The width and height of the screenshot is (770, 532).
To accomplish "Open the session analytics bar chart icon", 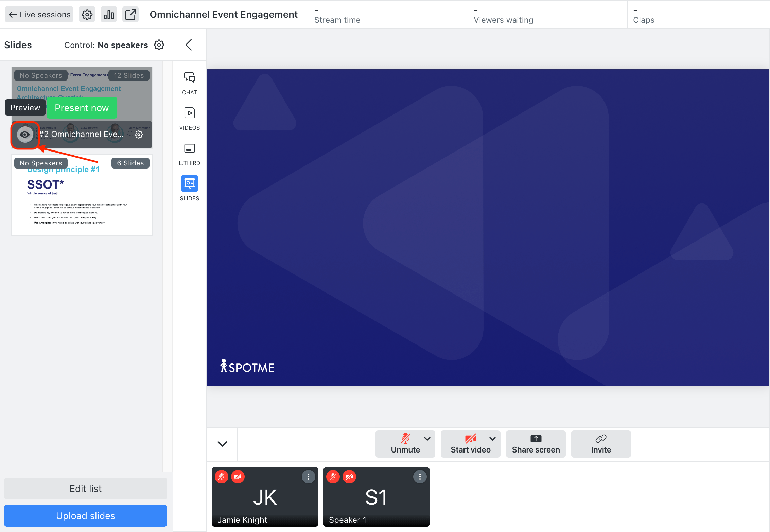I will tap(108, 14).
